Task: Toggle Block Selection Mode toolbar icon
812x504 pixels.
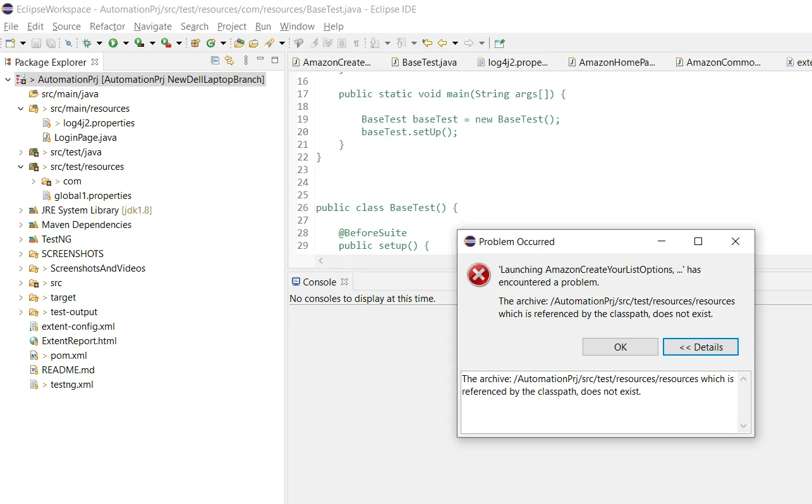Action: click(342, 43)
